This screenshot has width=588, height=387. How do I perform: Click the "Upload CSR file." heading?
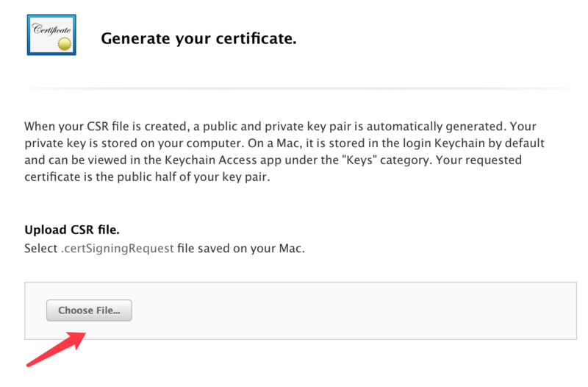(x=72, y=230)
